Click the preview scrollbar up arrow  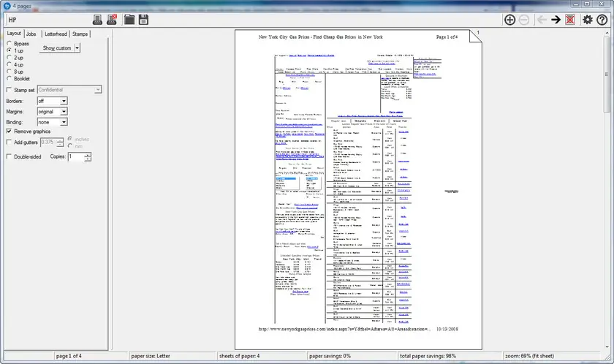(607, 34)
